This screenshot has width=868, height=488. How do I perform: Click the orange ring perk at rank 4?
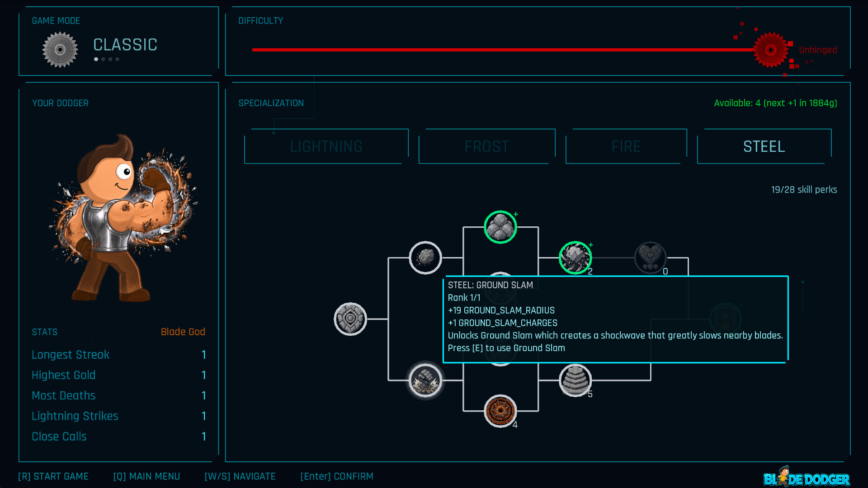coord(500,411)
